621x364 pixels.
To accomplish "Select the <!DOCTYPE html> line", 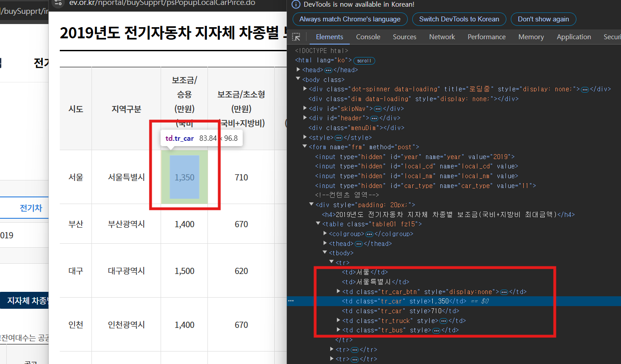I will (x=322, y=51).
